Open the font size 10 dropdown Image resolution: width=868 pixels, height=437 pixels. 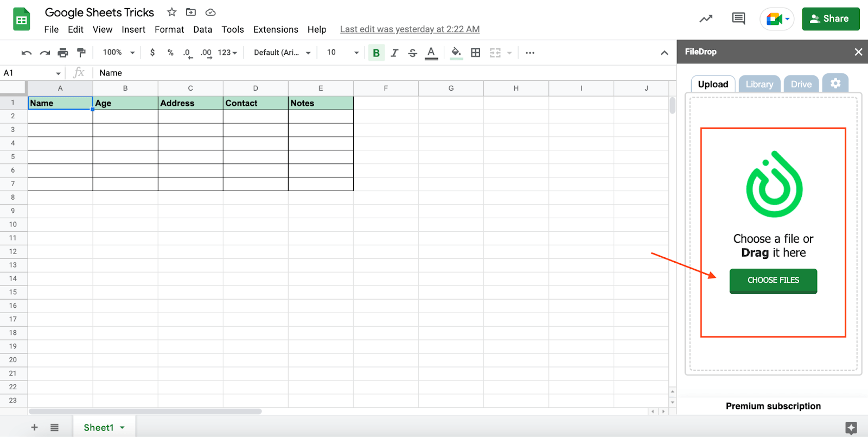click(x=343, y=53)
